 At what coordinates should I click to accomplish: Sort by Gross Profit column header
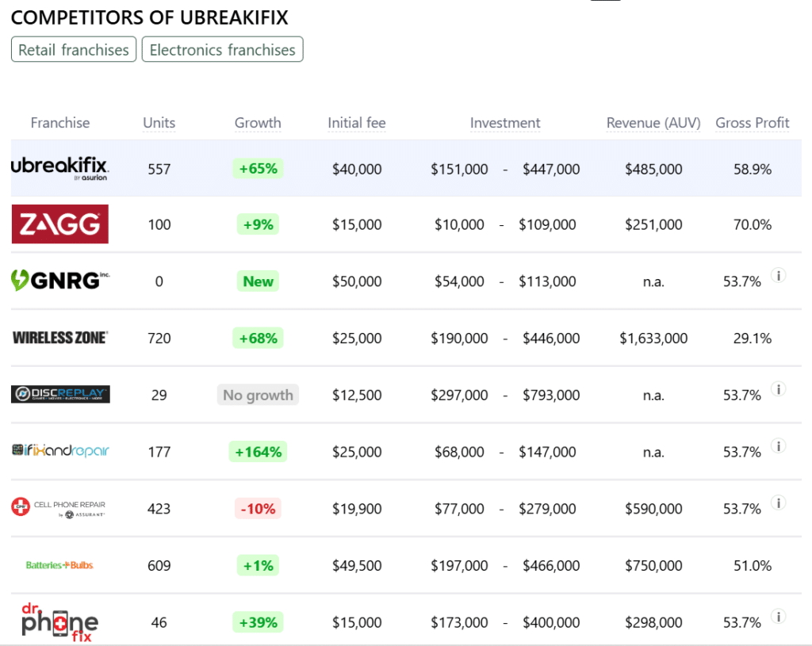(753, 123)
